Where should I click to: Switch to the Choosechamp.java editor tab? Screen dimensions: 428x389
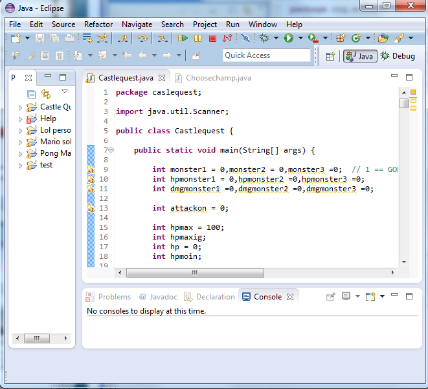tap(214, 78)
